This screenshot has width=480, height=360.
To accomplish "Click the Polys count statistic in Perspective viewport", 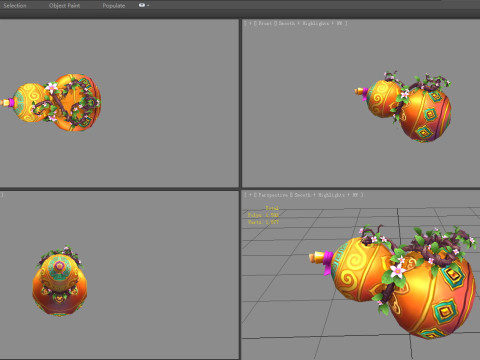I will click(263, 215).
